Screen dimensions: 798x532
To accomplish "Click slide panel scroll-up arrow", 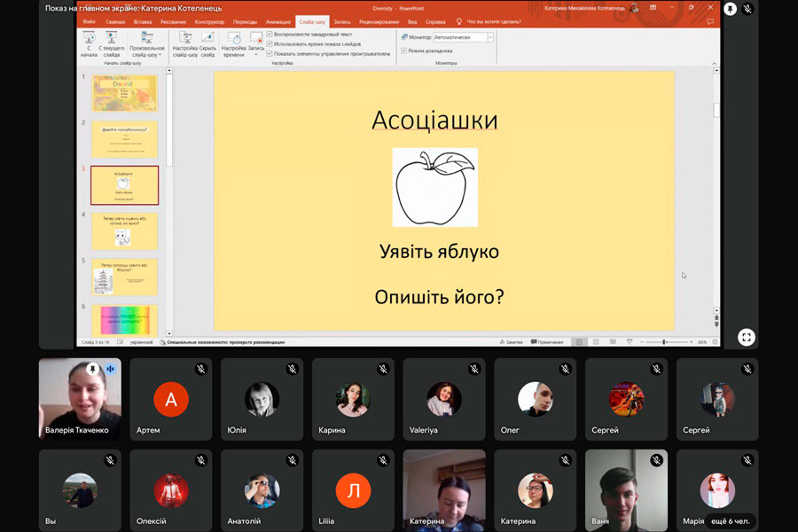I will (x=169, y=71).
